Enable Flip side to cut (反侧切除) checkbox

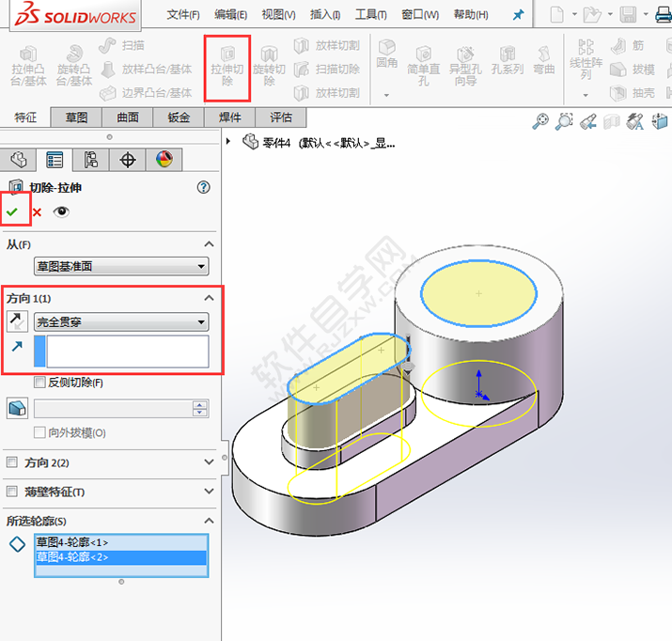39,383
